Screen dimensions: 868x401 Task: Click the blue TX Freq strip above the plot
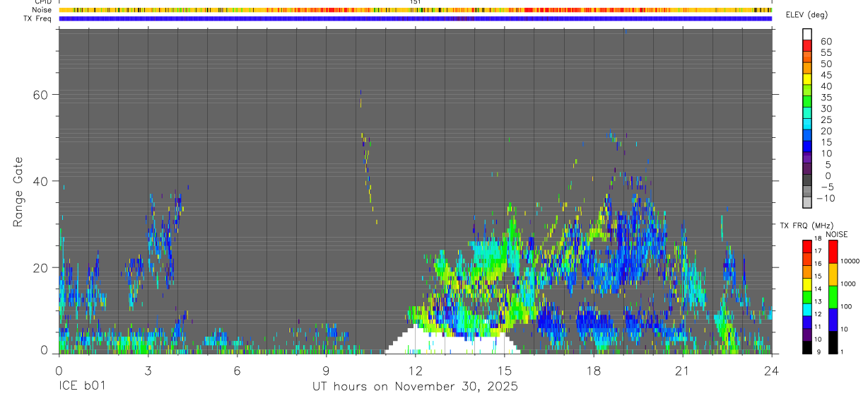(x=415, y=18)
